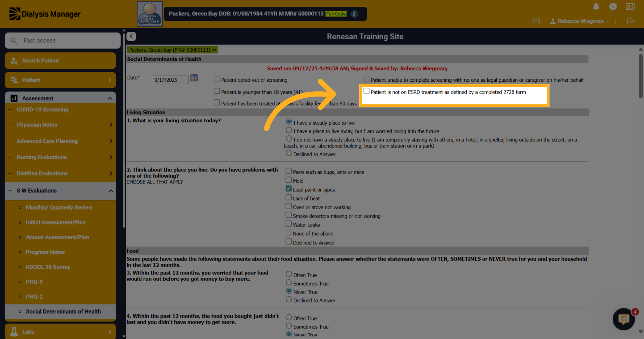Viewport: 644px width, 339px height.
Task: Expand the Labs sidebar menu
Action: 60,332
